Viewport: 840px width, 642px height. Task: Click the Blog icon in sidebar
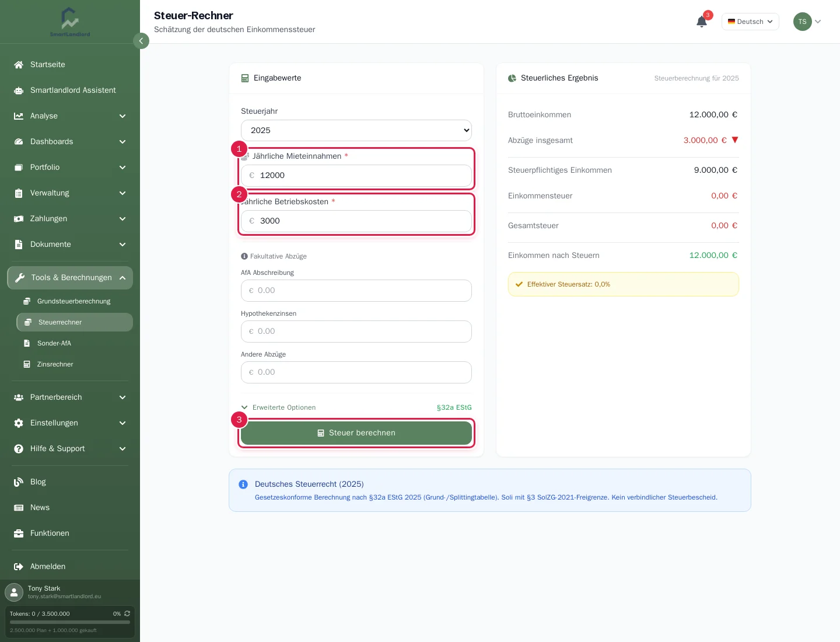(19, 482)
